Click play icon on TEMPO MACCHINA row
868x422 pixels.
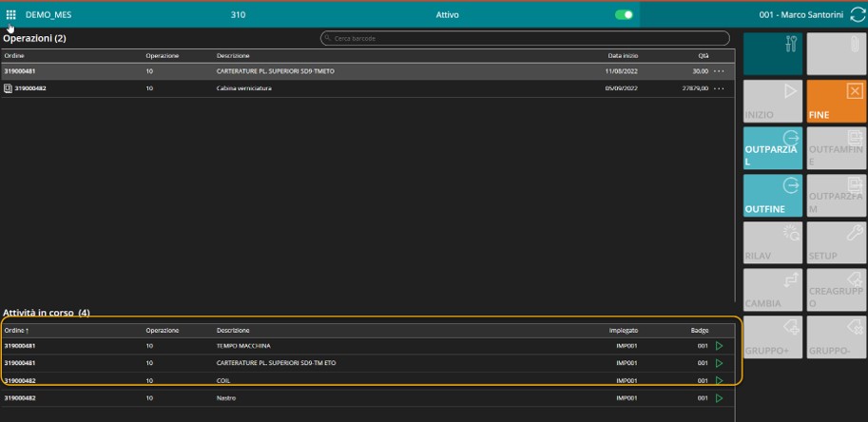point(719,346)
